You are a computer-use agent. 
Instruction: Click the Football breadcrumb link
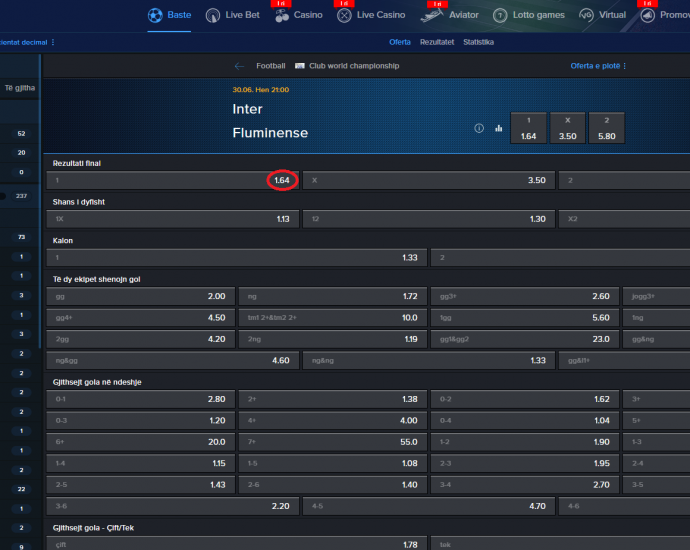click(271, 66)
